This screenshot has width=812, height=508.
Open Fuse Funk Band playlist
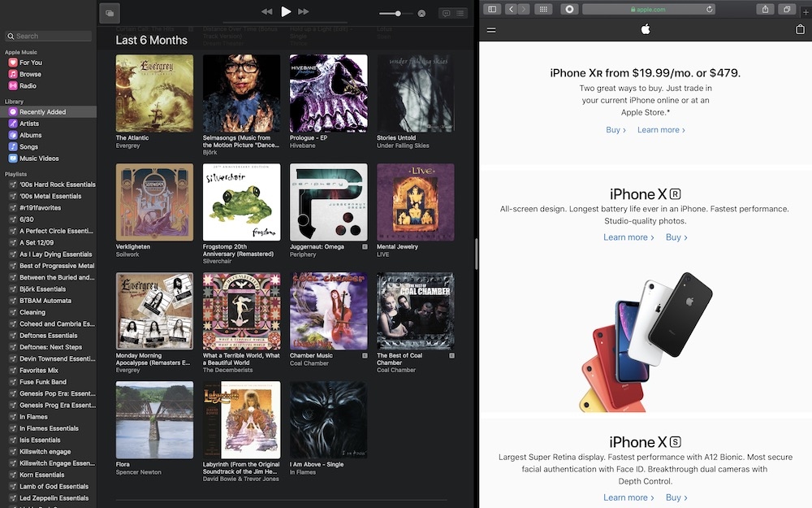[48, 381]
